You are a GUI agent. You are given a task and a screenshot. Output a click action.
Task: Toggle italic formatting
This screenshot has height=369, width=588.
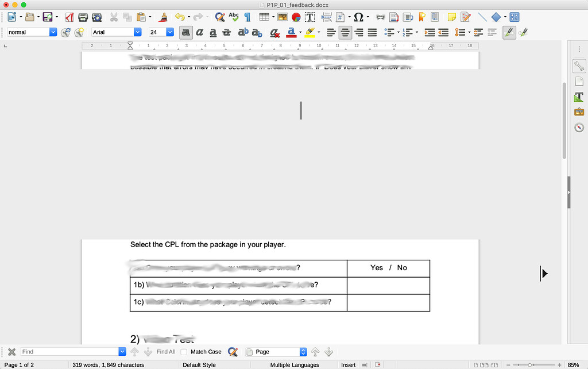(199, 32)
